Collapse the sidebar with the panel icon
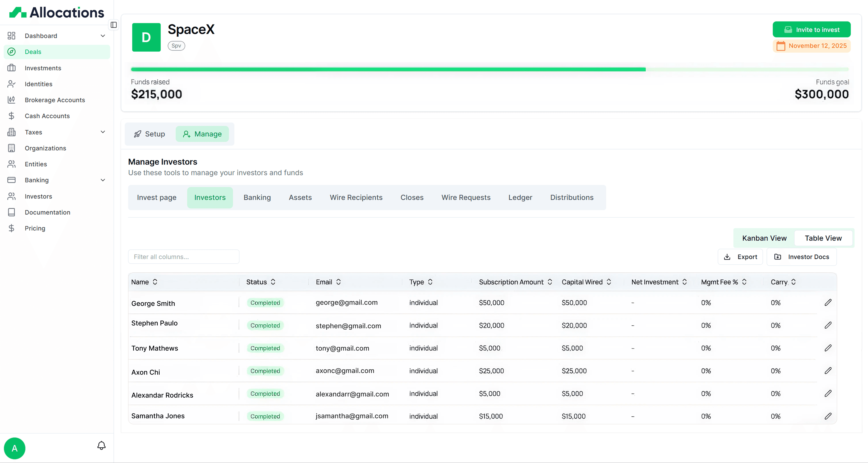868x463 pixels. [114, 25]
